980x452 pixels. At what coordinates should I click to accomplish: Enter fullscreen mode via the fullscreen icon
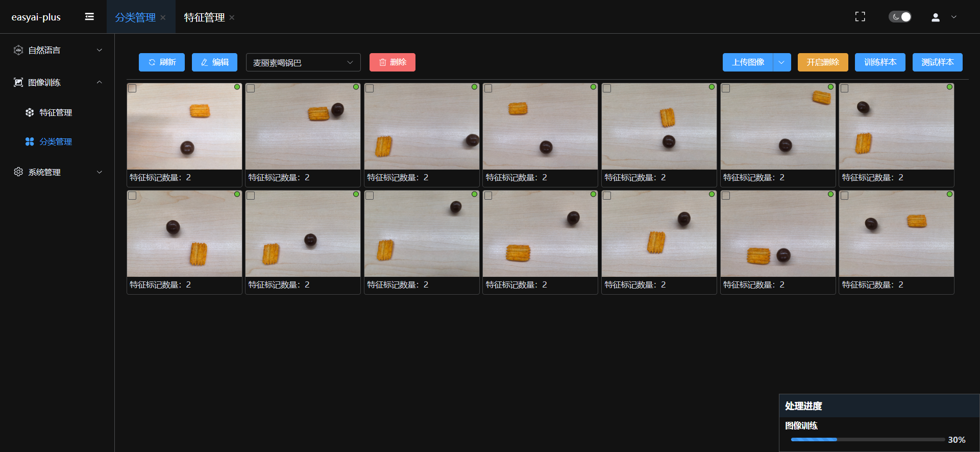pos(860,17)
